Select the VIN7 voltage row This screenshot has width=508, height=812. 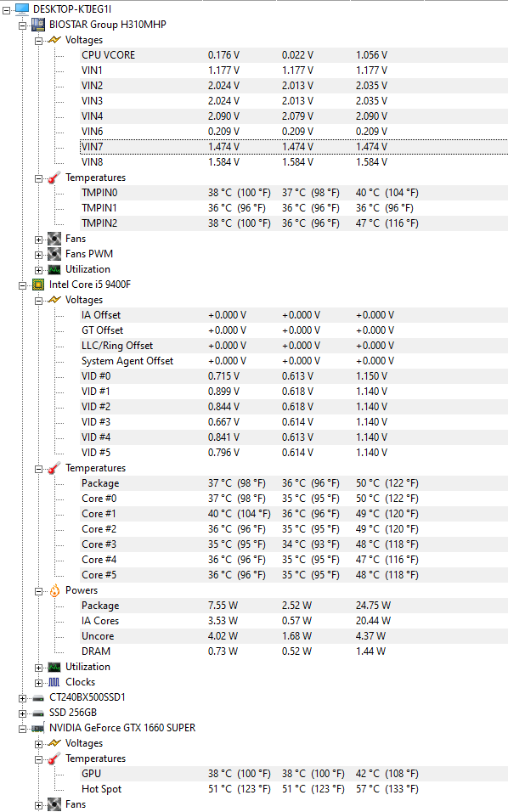point(294,147)
